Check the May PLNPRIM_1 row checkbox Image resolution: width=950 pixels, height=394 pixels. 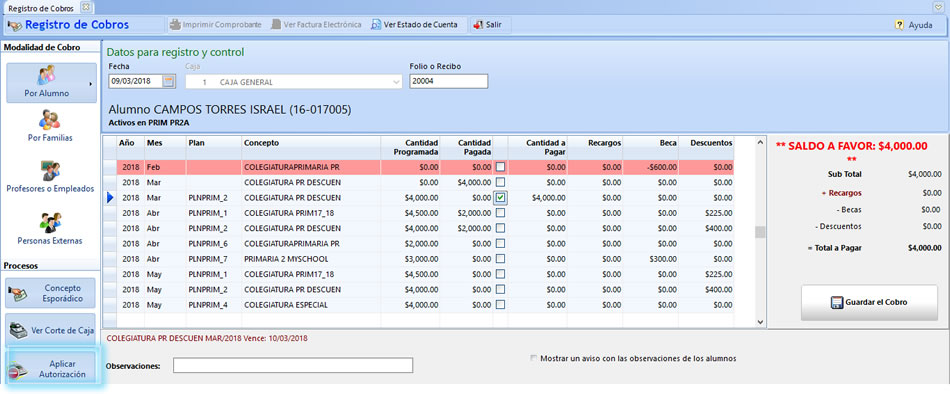[x=500, y=274]
